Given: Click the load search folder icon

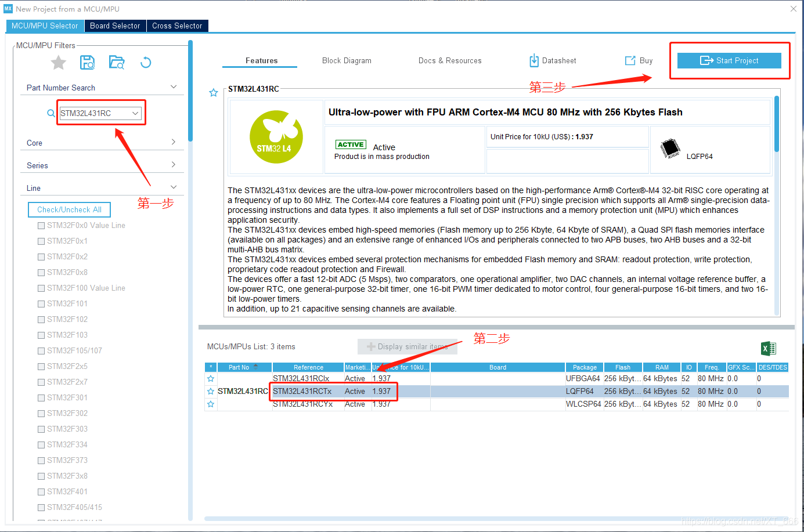Looking at the screenshot, I should point(117,63).
